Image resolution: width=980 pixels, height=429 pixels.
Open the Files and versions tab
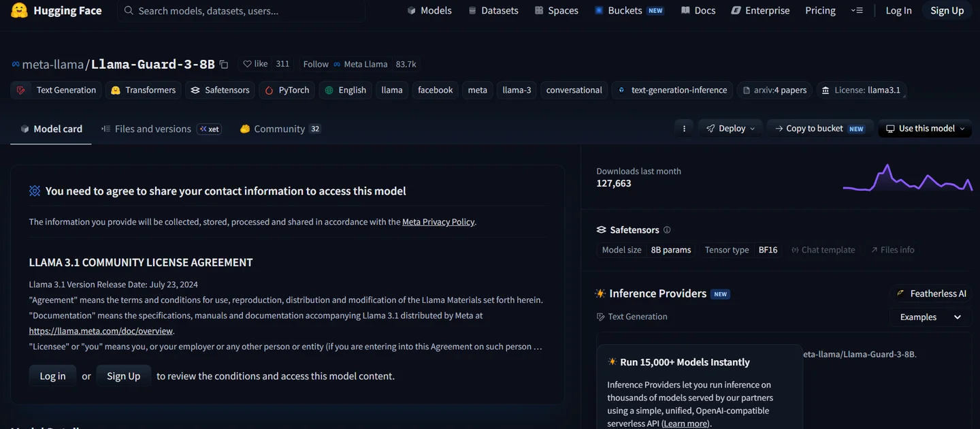coord(161,129)
